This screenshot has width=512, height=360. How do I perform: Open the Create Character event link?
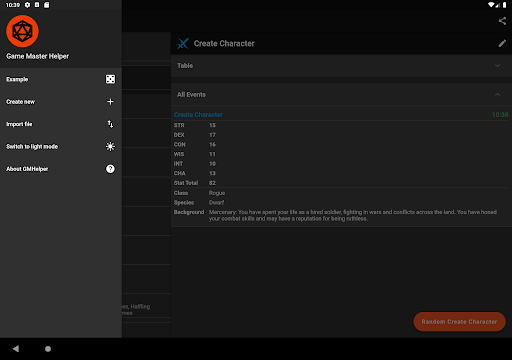click(x=198, y=115)
